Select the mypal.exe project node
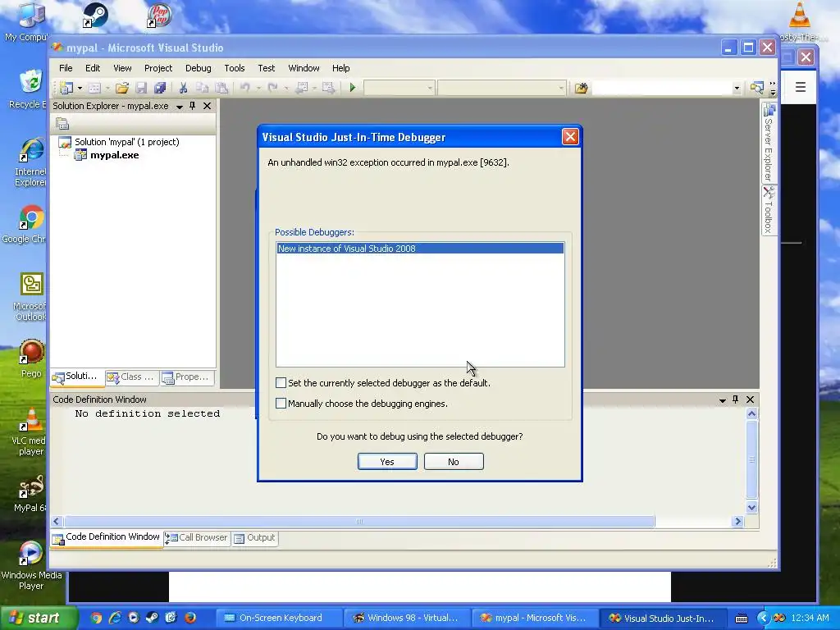Image resolution: width=840 pixels, height=630 pixels. tap(114, 155)
